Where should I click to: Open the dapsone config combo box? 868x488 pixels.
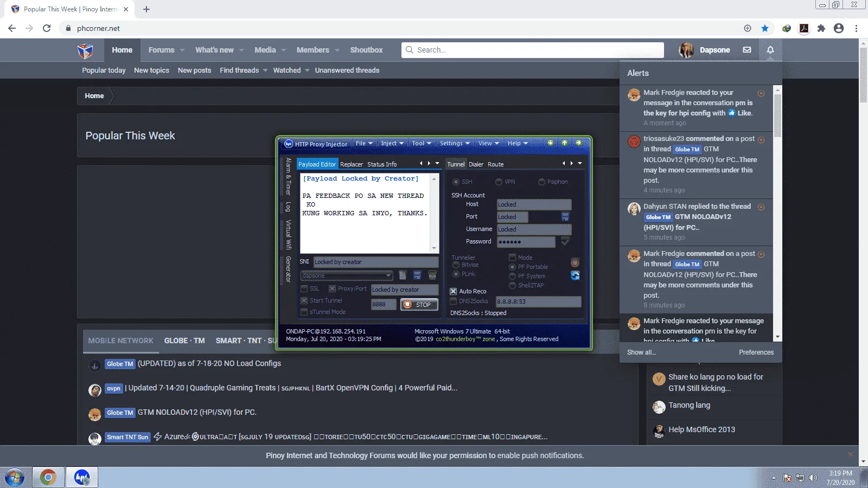tap(347, 275)
